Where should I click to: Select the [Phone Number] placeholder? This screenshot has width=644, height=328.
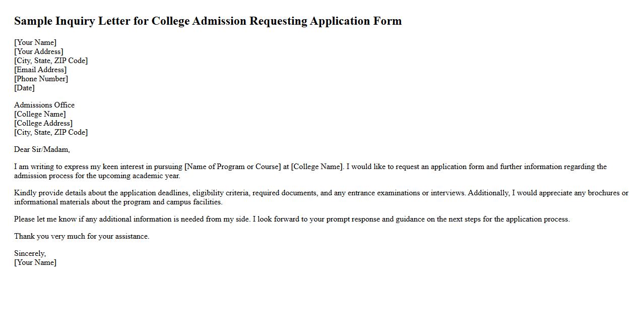[x=41, y=79]
